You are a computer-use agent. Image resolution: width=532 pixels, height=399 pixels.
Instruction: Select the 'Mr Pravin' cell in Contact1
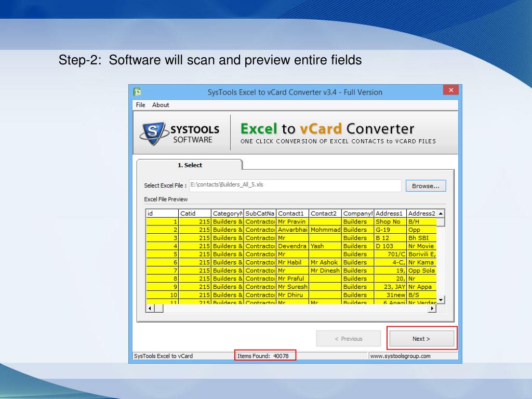(x=292, y=222)
